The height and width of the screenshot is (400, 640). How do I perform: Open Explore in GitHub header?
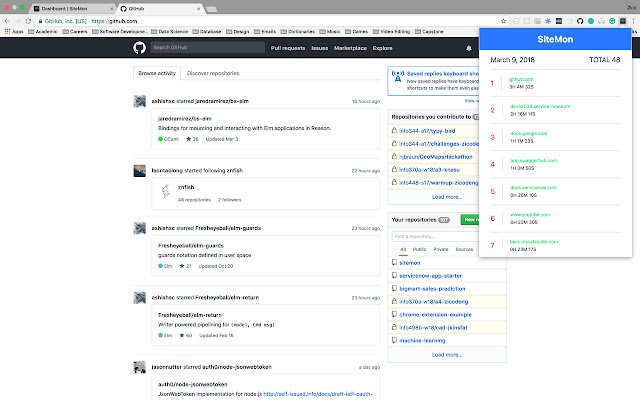click(x=382, y=48)
